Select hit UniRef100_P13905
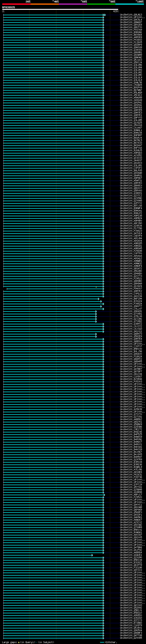This screenshot has width=146, height=644. (131, 42)
